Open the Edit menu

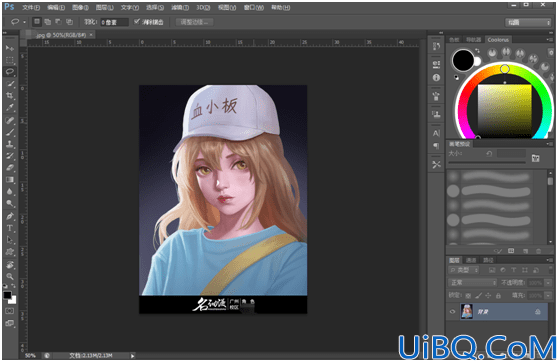coord(56,7)
